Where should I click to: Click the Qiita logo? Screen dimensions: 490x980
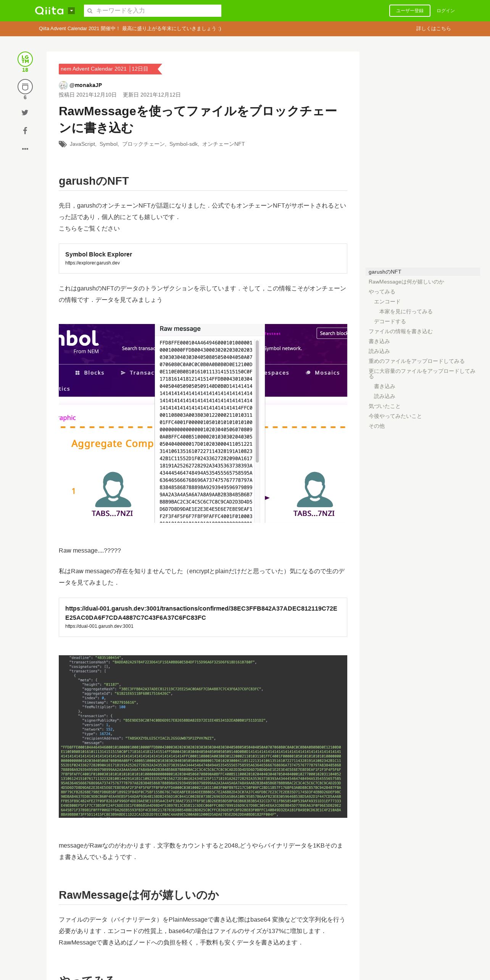[x=49, y=11]
